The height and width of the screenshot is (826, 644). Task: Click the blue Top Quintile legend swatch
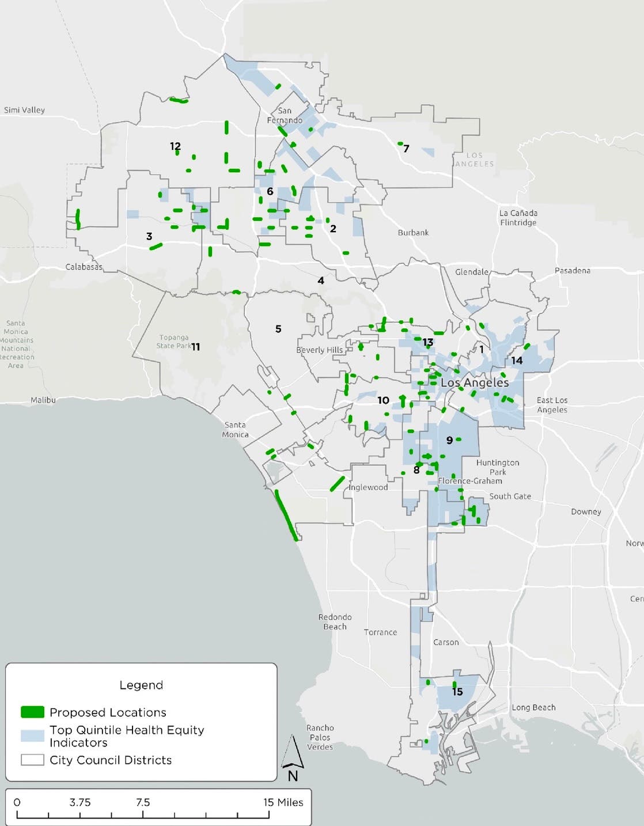(32, 736)
